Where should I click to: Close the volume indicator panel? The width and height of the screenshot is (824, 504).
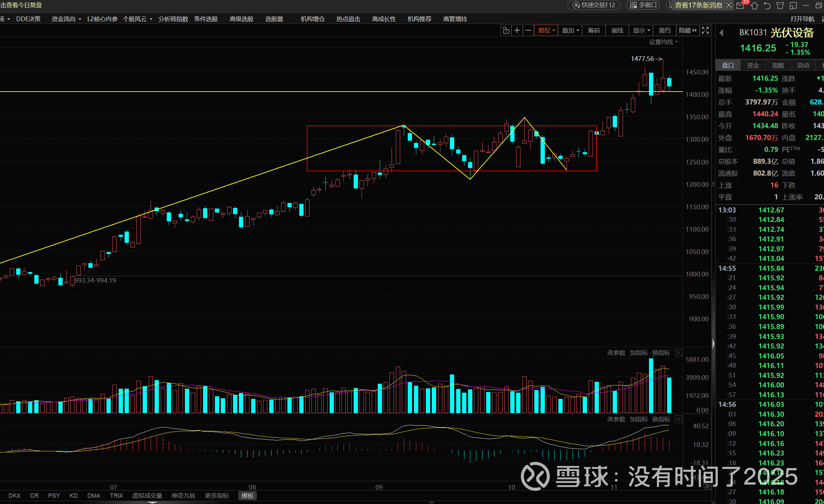pos(678,352)
